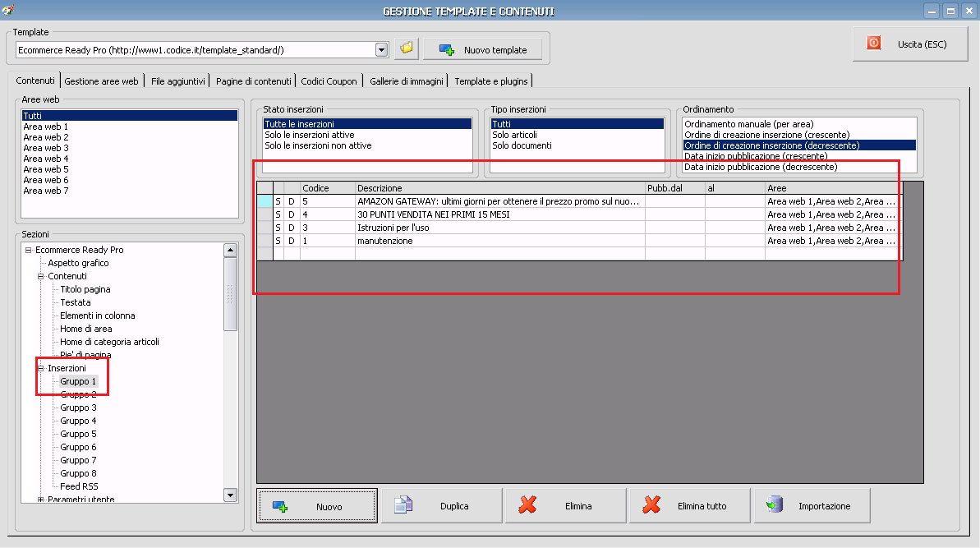Open the Codici Coupon tab

pyautogui.click(x=329, y=81)
